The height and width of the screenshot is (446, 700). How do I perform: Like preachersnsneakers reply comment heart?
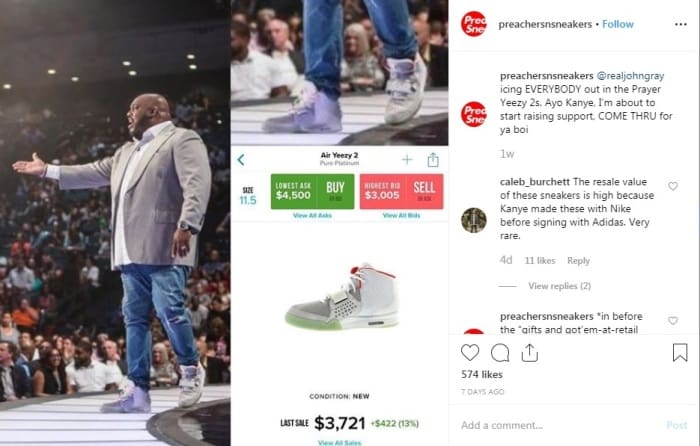[673, 321]
